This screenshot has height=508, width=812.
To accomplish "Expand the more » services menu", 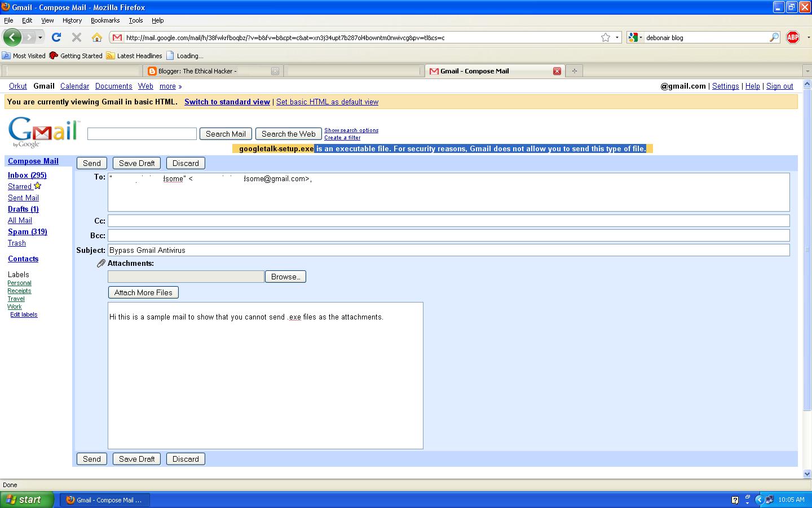I will coord(169,86).
